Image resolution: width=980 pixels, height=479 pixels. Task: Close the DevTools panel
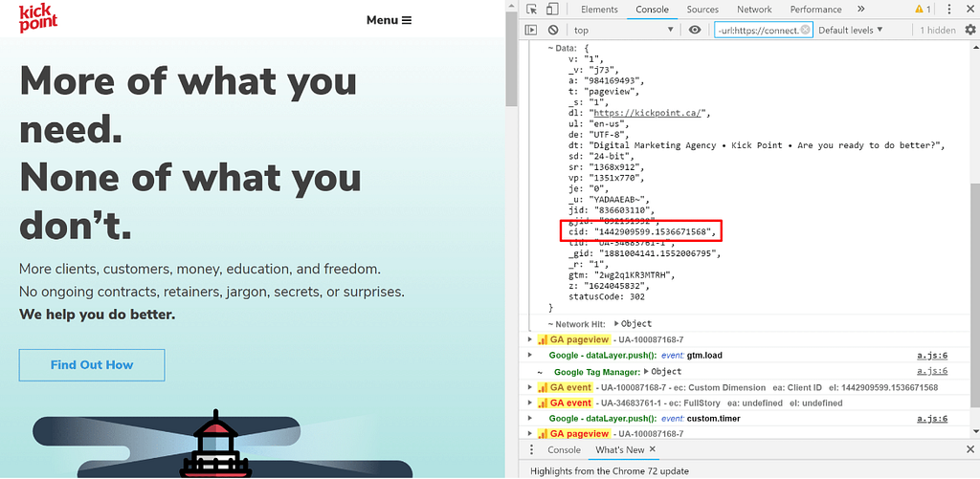[970, 10]
